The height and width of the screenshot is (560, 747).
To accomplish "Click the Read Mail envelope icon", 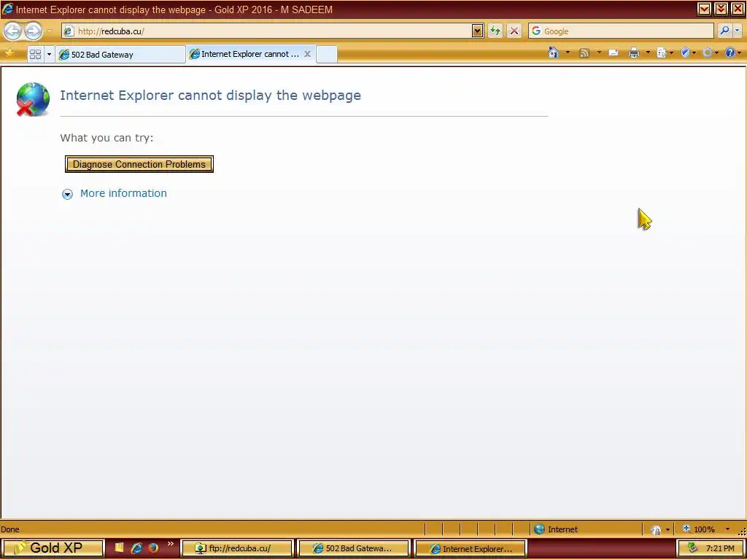I will 614,52.
